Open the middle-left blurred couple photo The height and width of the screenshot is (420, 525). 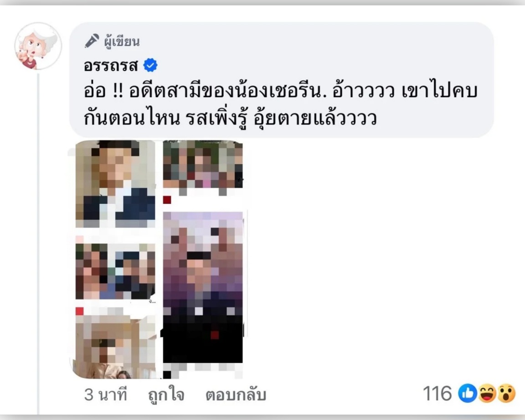pyautogui.click(x=115, y=271)
